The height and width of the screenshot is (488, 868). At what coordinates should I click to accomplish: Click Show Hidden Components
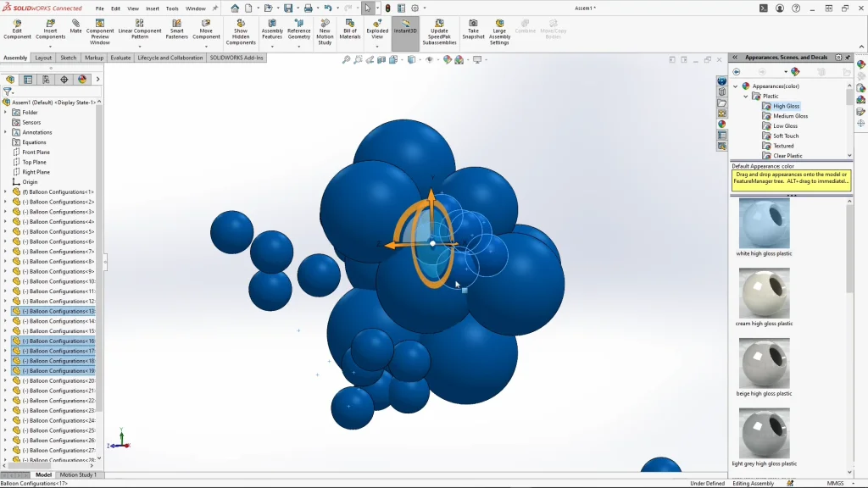pyautogui.click(x=241, y=32)
